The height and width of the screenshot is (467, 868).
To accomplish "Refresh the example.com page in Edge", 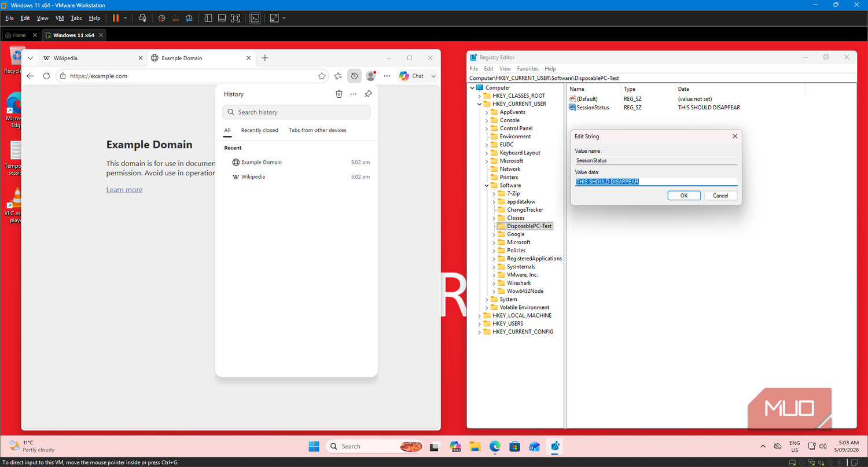I will click(x=47, y=76).
